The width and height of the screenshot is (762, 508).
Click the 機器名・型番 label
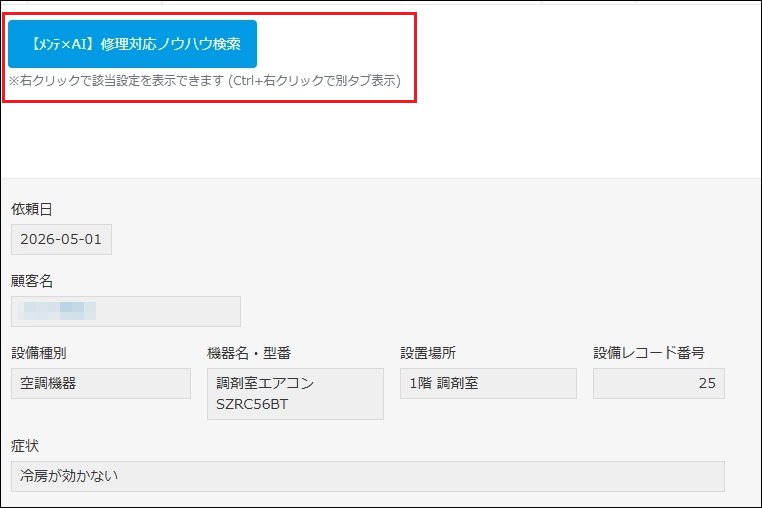coord(249,353)
